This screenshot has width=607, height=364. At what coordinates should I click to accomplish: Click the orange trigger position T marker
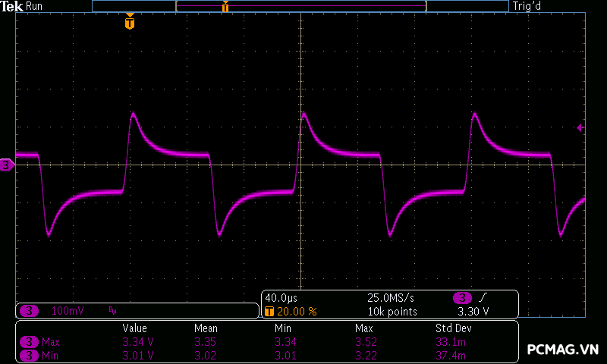click(130, 24)
